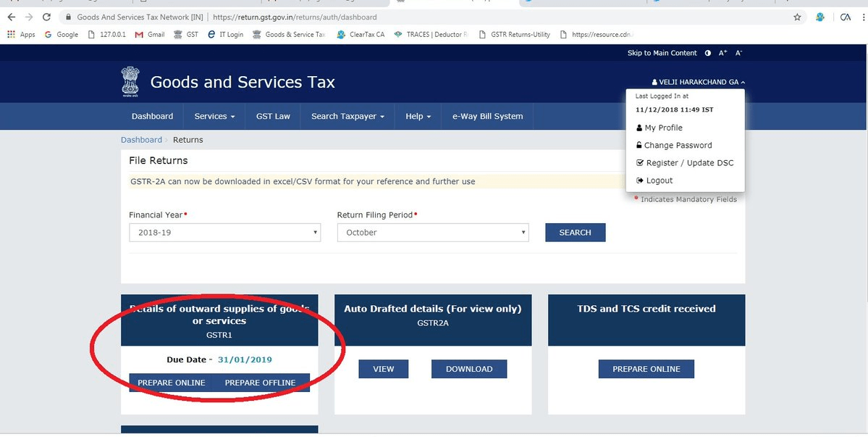Increase font size with A+ button
This screenshot has width=868, height=437.
click(x=722, y=53)
